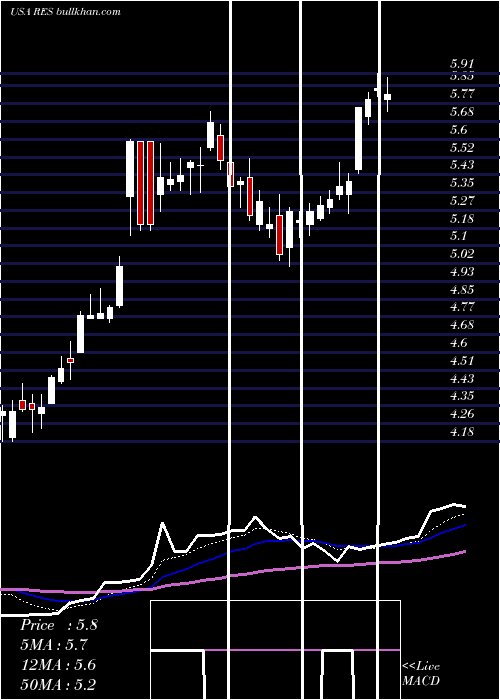Click the 4.93 price axis label
Viewport: 500px width, 700px height.
(462, 272)
